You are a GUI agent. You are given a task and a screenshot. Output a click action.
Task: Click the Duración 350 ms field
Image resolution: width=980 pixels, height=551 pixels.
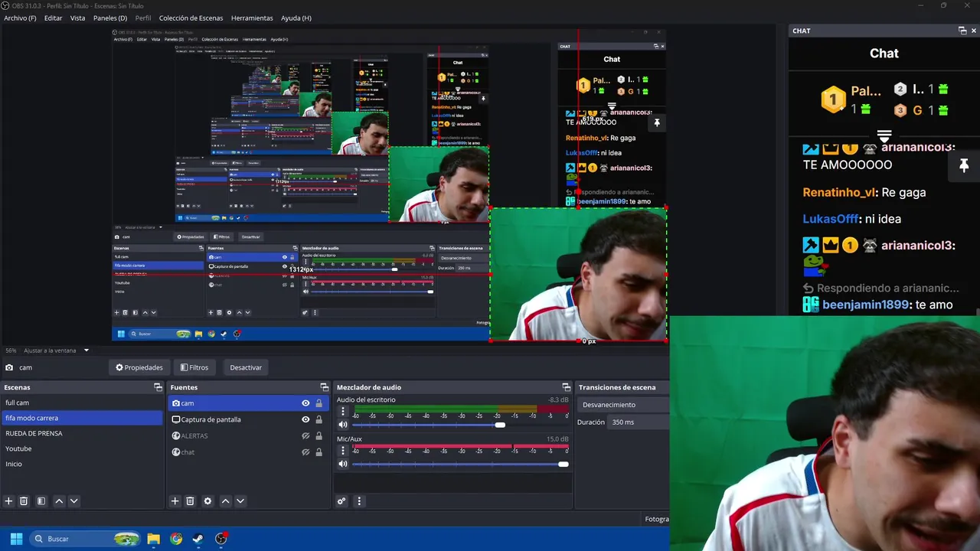(639, 422)
